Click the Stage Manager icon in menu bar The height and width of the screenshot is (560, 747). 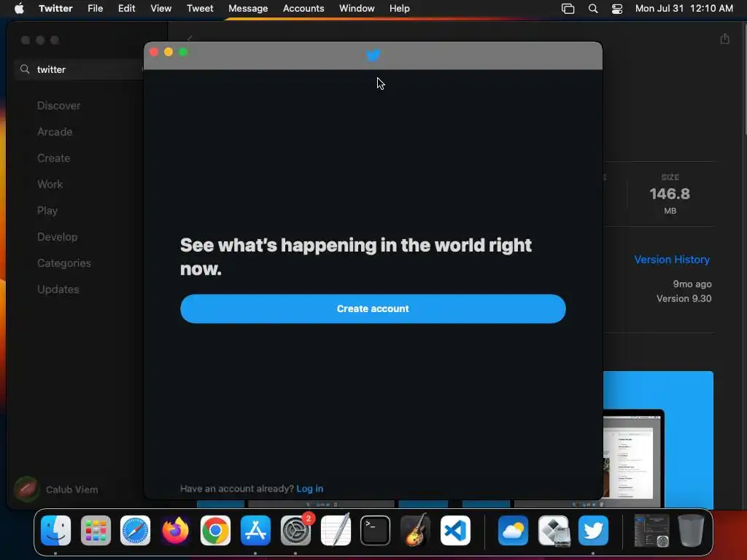pyautogui.click(x=568, y=8)
